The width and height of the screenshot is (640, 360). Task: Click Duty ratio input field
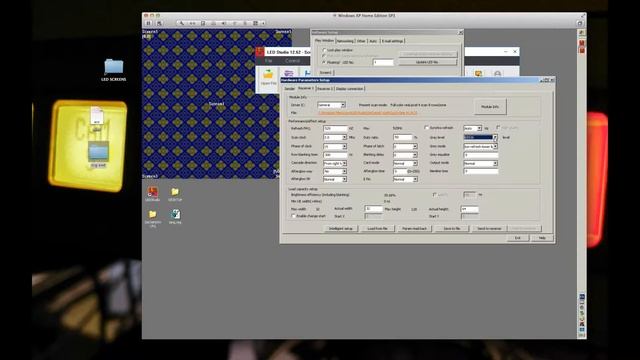[x=402, y=138]
